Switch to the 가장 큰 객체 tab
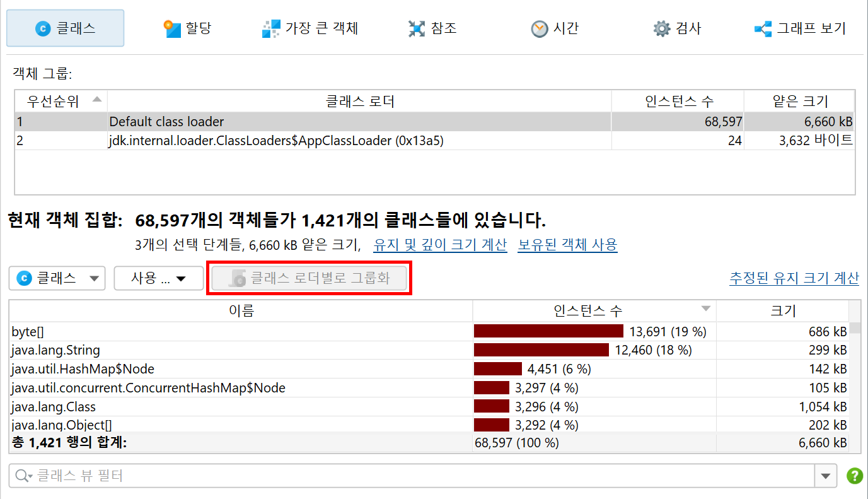868x499 pixels. point(310,28)
